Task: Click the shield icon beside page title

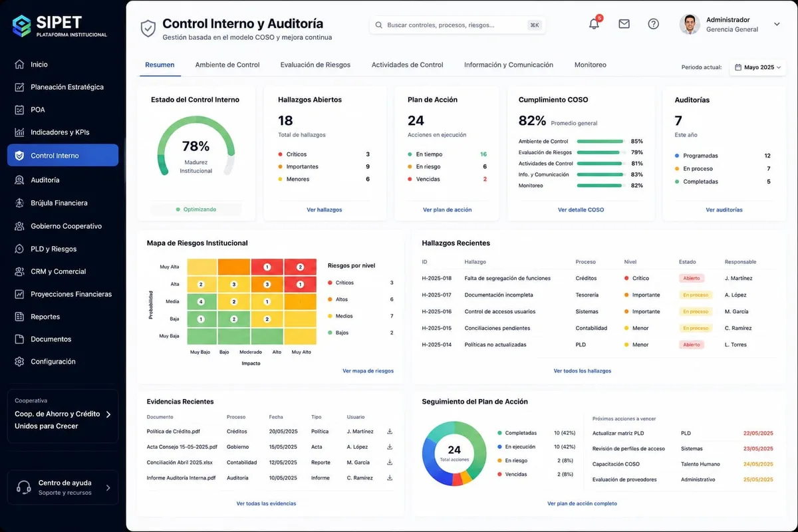Action: point(148,29)
